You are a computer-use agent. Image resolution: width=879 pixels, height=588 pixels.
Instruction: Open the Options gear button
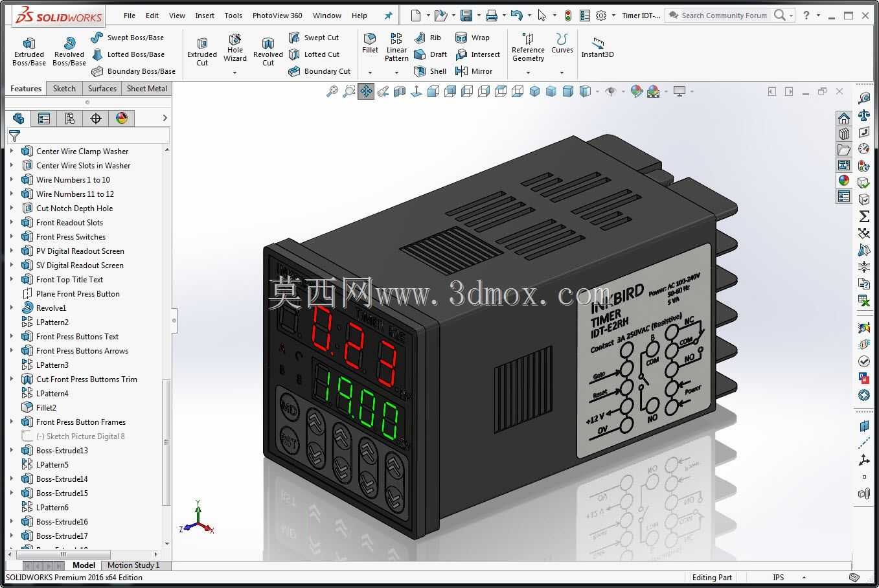coord(601,16)
